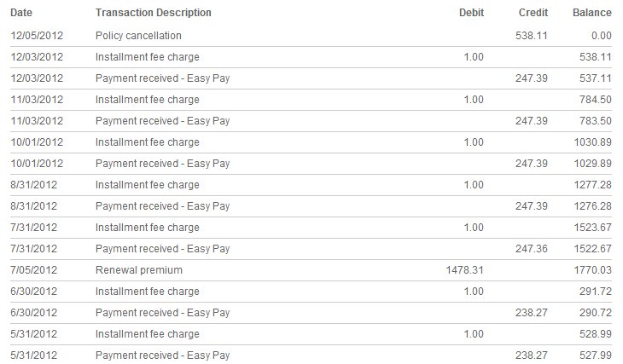Image resolution: width=623 pixels, height=364 pixels.
Task: Click the Credit column header
Action: coord(533,13)
